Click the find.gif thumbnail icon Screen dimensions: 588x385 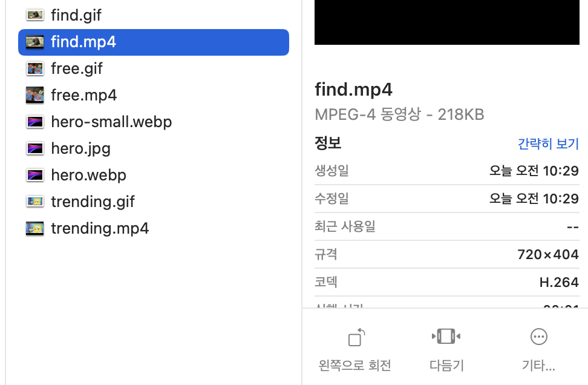(35, 15)
